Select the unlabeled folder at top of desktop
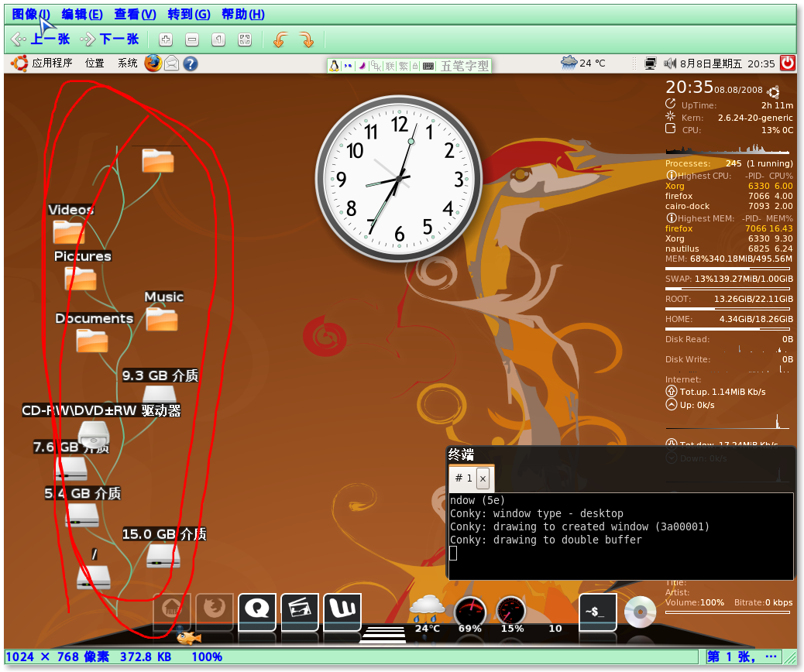Viewport: 804px width, 672px height. pos(158,160)
